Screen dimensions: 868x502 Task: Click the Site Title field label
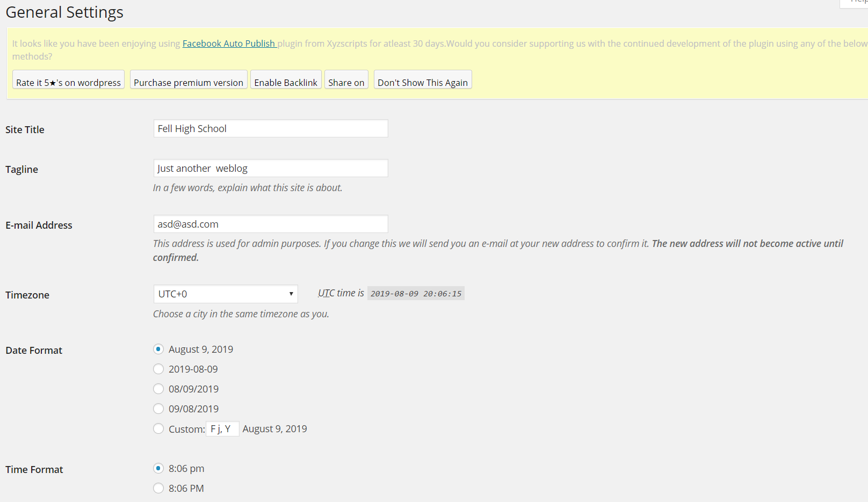pos(25,130)
